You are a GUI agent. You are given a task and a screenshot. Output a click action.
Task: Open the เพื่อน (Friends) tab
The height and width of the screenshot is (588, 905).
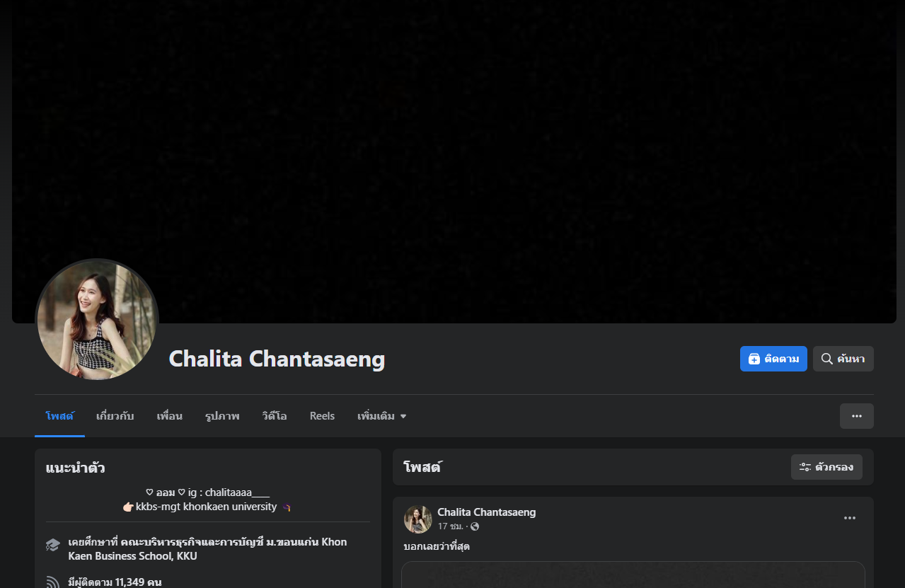pos(169,416)
